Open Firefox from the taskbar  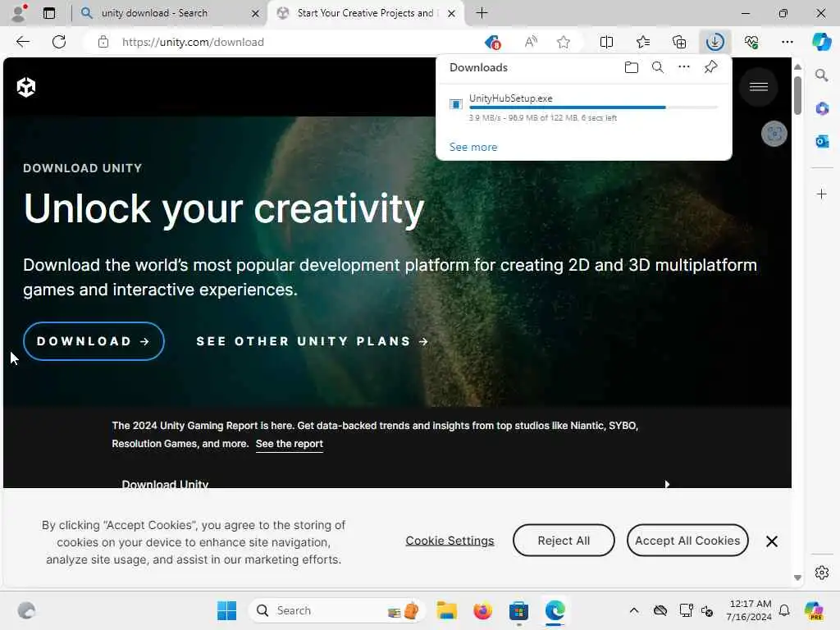[x=482, y=610]
